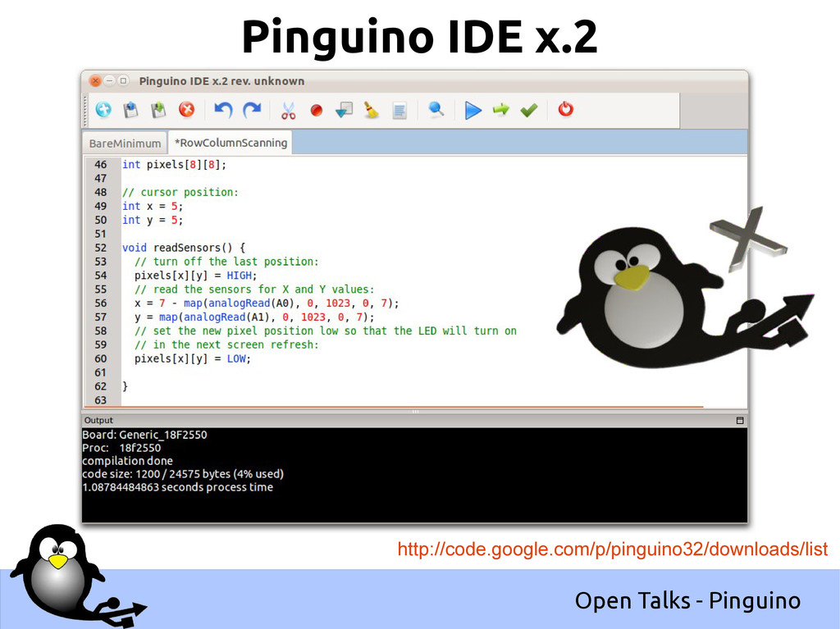Click the 'compilation done' output line
The width and height of the screenshot is (840, 629).
coord(127,461)
